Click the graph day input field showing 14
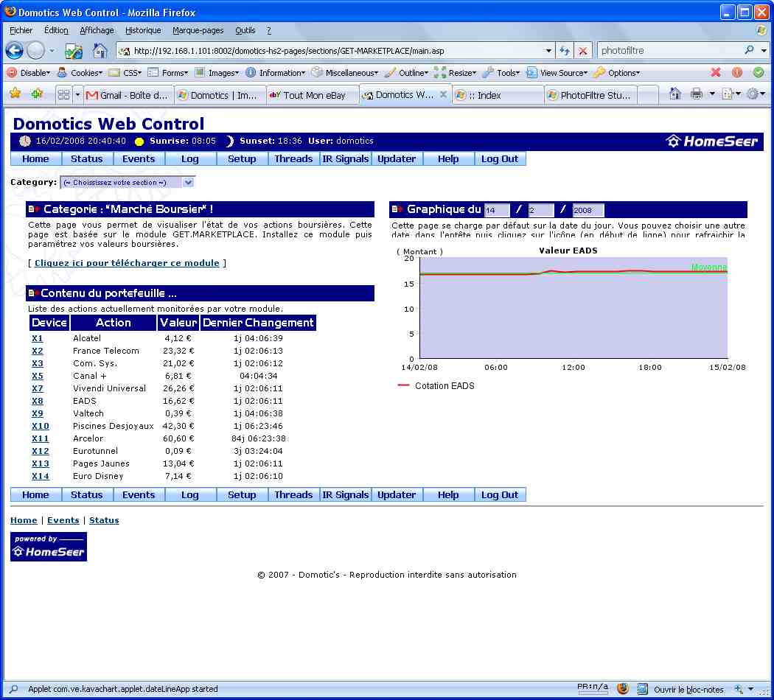The width and height of the screenshot is (774, 700). pos(497,210)
